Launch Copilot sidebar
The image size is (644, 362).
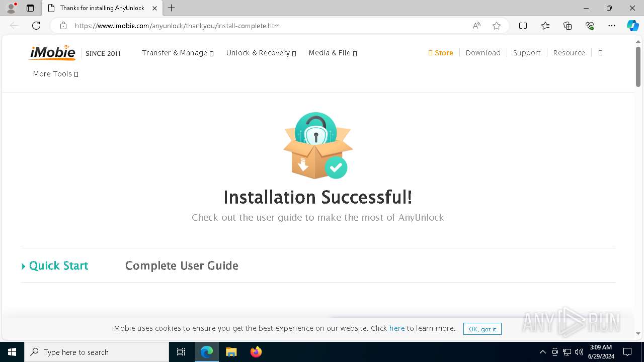coord(632,26)
